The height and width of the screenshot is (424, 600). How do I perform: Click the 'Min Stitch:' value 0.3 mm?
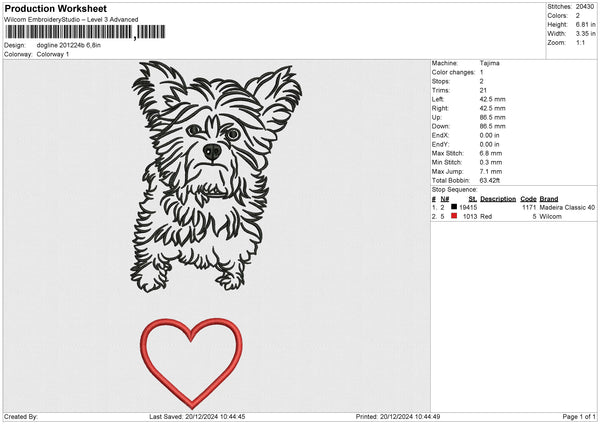click(x=491, y=162)
